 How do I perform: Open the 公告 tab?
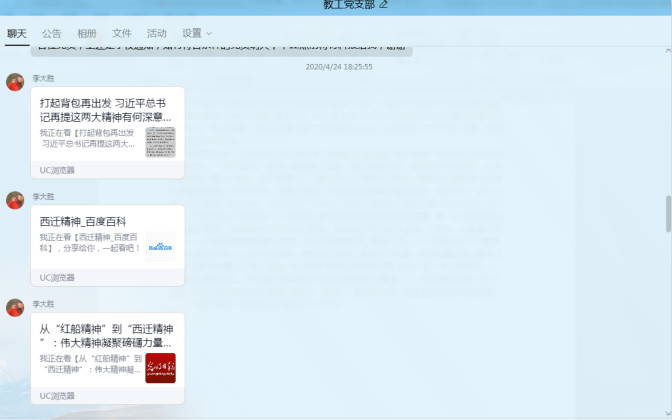[x=52, y=33]
